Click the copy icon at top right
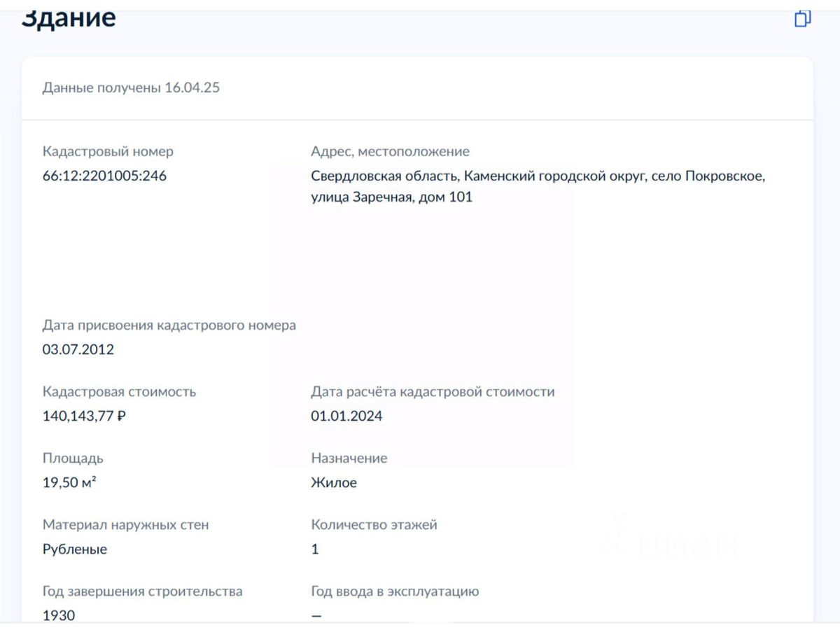The image size is (840, 630). click(803, 19)
